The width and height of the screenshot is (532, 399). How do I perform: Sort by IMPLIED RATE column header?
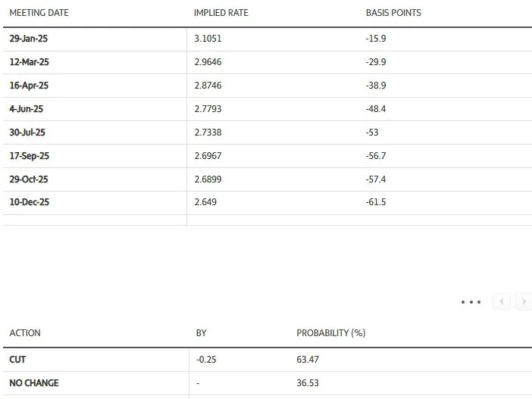click(221, 13)
